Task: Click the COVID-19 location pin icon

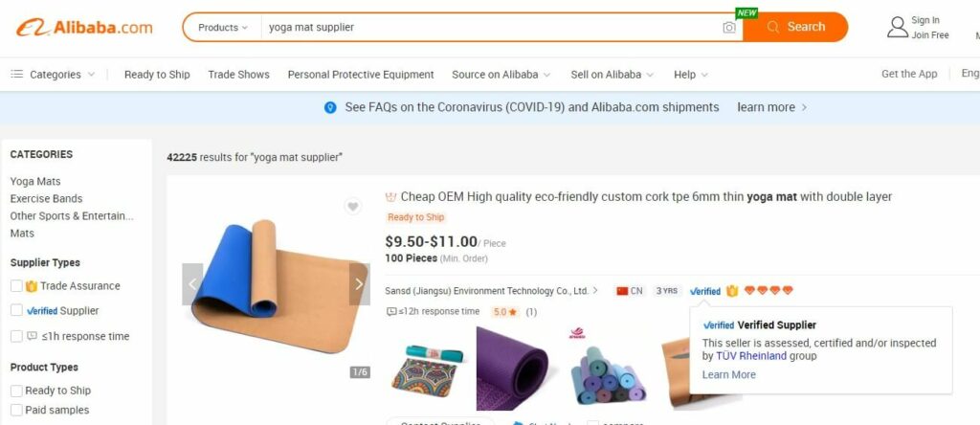Action: [x=330, y=107]
